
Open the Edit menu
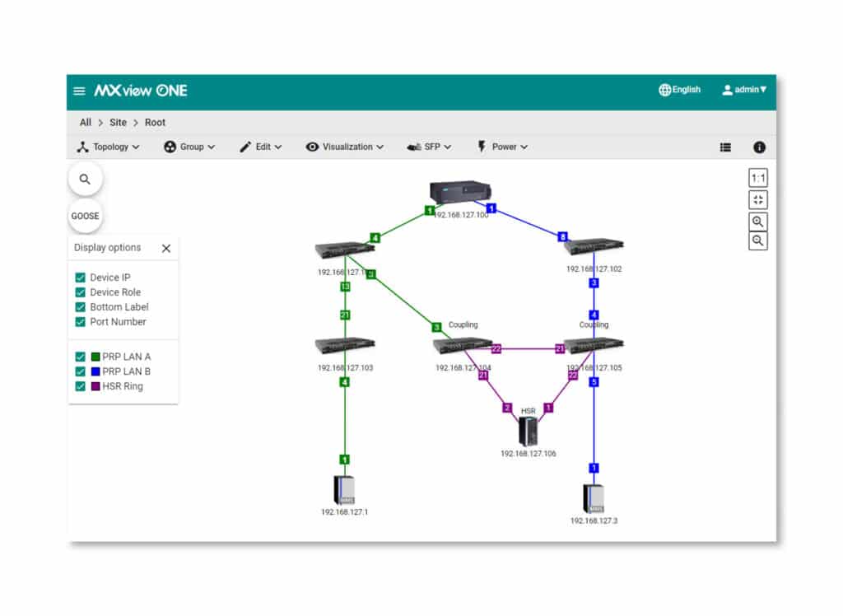(260, 147)
